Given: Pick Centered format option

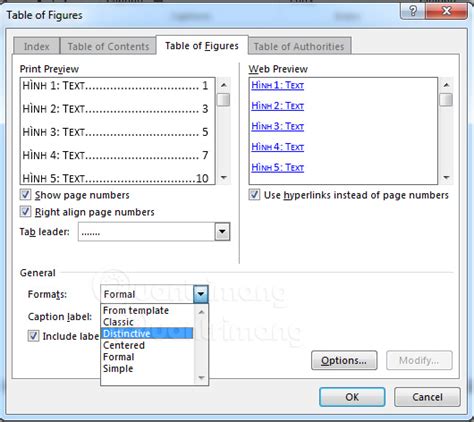Looking at the screenshot, I should pos(147,345).
